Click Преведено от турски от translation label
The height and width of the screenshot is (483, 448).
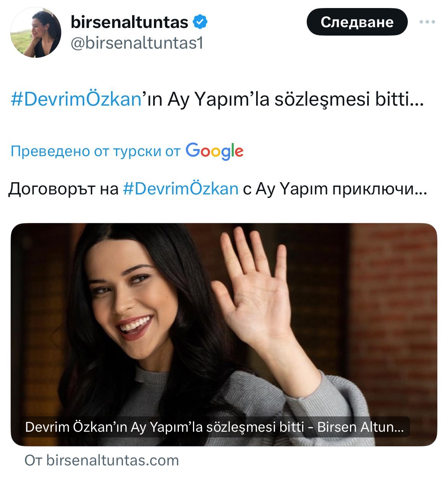pos(95,151)
